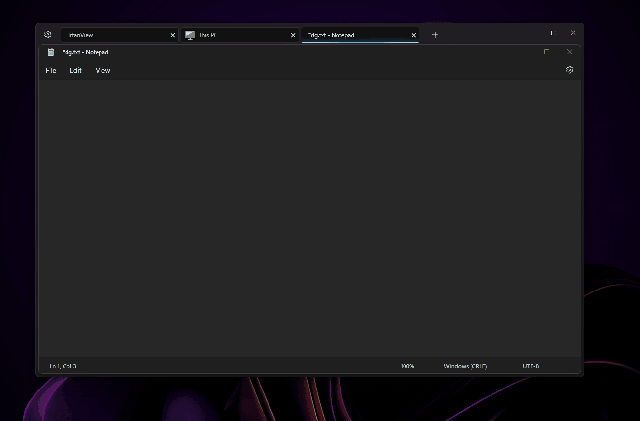
Task: Close the This PC tab
Action: [x=293, y=35]
